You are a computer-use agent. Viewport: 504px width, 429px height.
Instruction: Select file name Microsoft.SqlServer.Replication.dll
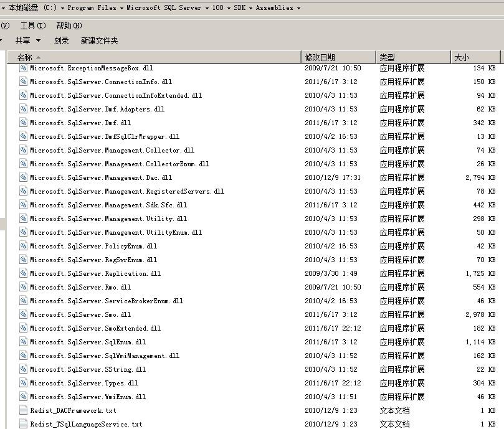tap(95, 273)
